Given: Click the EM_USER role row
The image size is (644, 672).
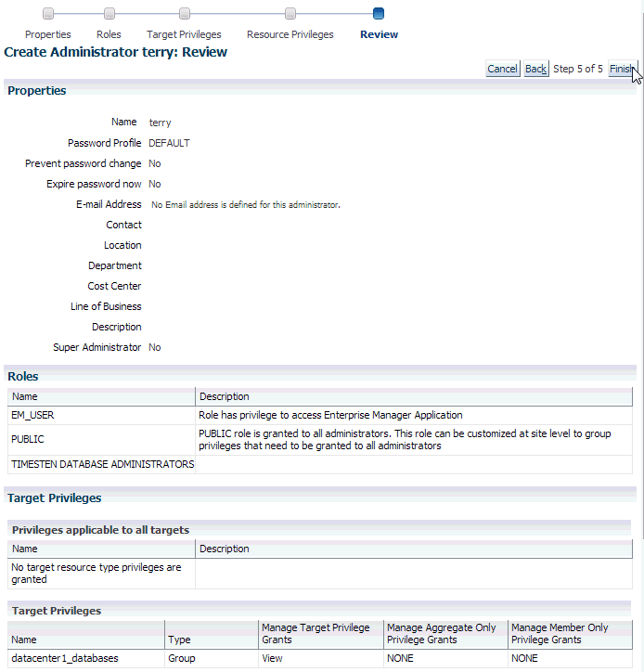Looking at the screenshot, I should coord(319,415).
